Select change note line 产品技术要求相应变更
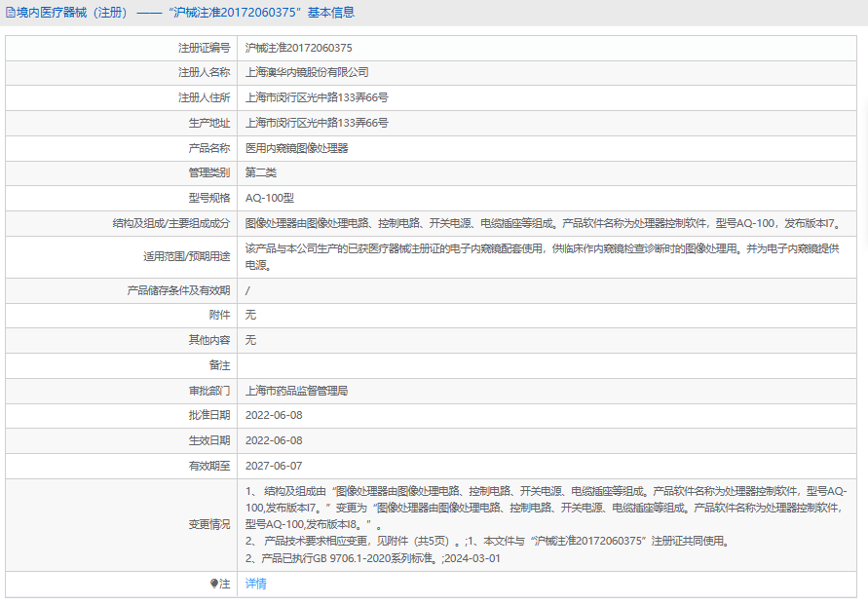This screenshot has height=605, width=868. click(488, 541)
